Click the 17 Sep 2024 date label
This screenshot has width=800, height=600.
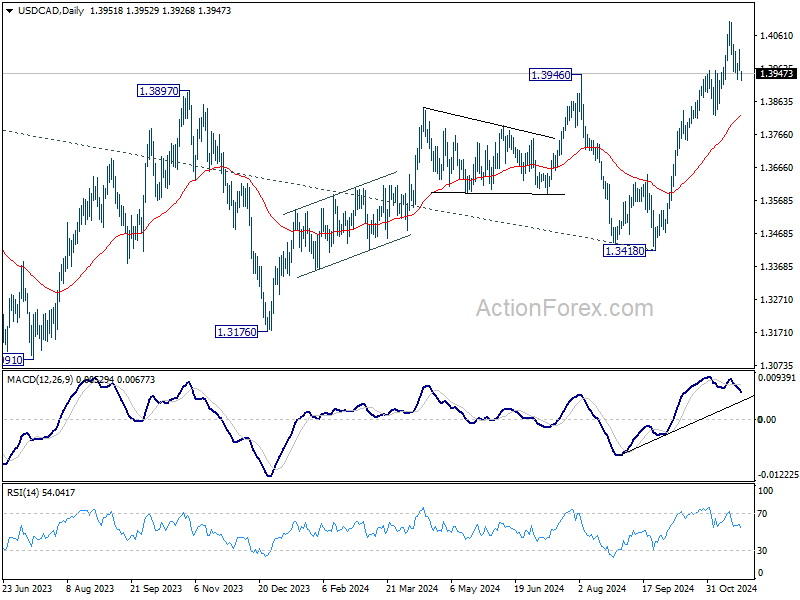(668, 588)
